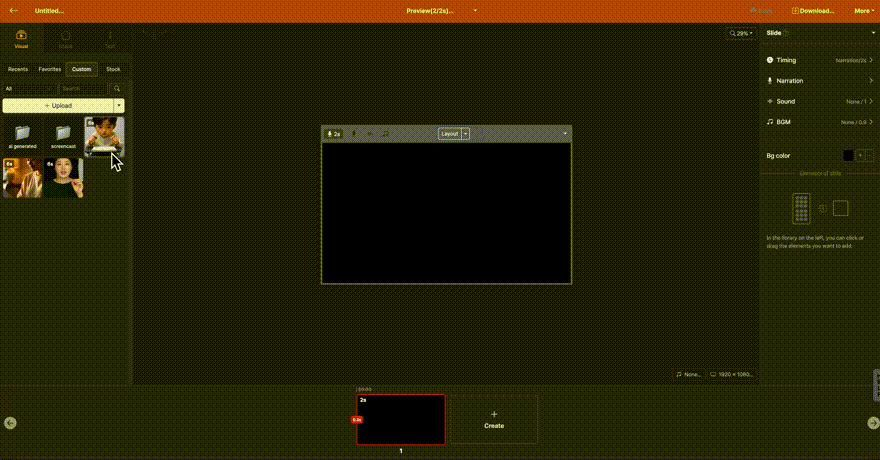Click the search magnifier icon in library

point(117,89)
